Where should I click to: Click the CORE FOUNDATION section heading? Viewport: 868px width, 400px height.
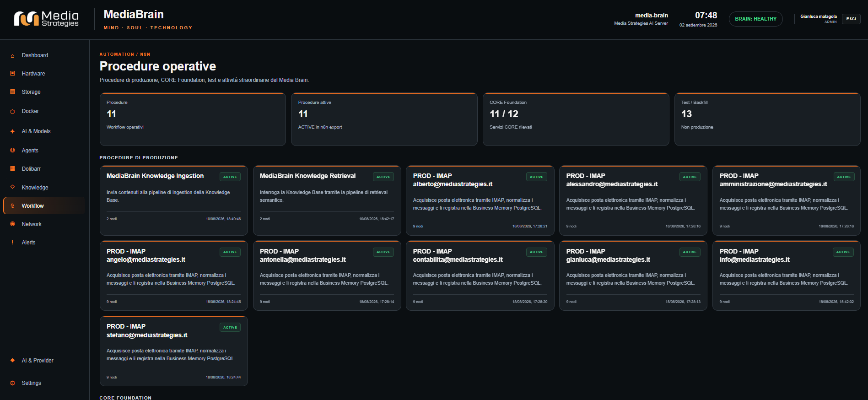pos(125,398)
